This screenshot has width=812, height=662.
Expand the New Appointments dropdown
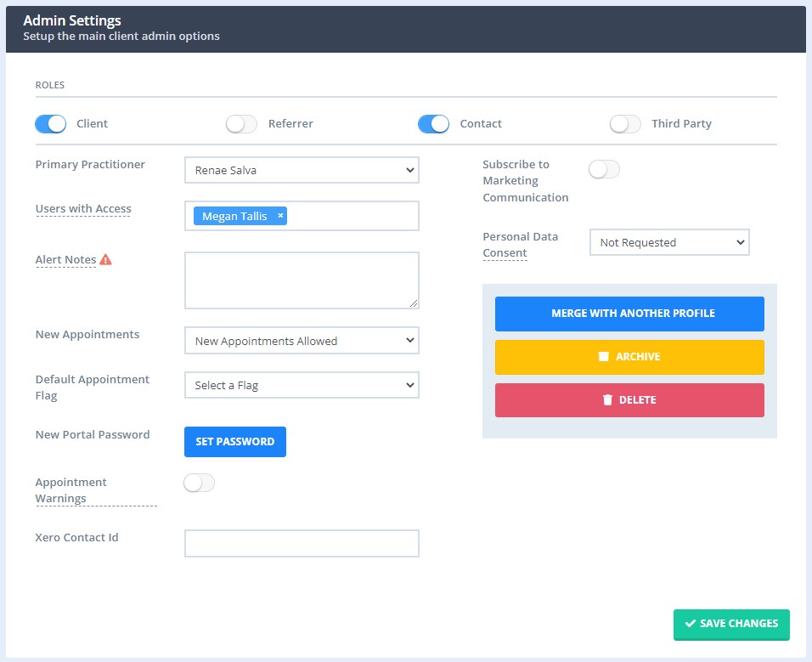coord(302,340)
